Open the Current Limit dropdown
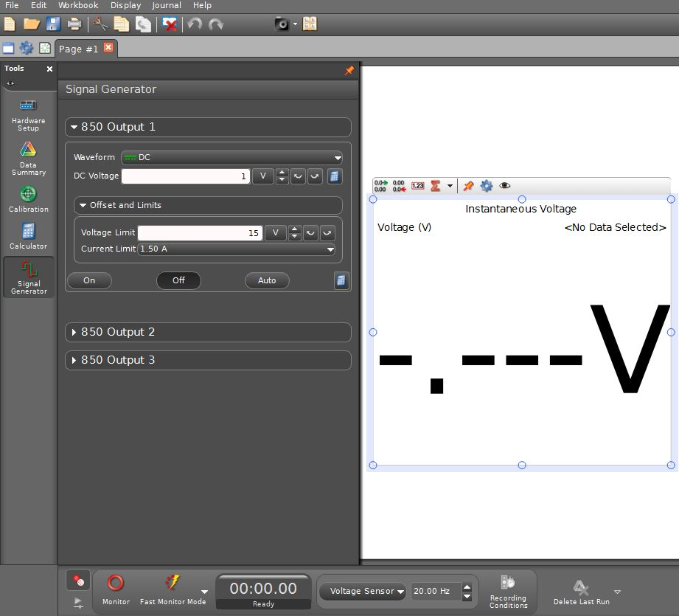The image size is (679, 616). pos(237,249)
